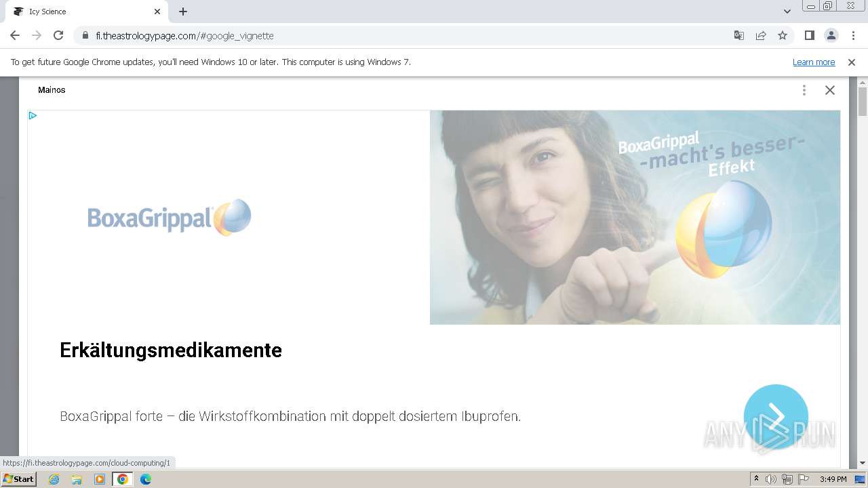Click the AdChoices triangle icon

click(x=33, y=116)
